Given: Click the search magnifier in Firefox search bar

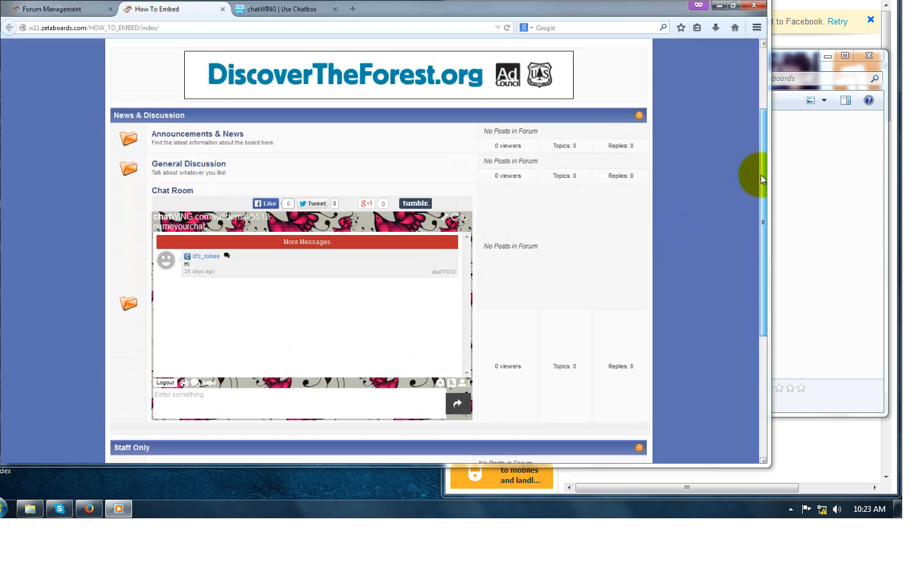Looking at the screenshot, I should pos(663,28).
